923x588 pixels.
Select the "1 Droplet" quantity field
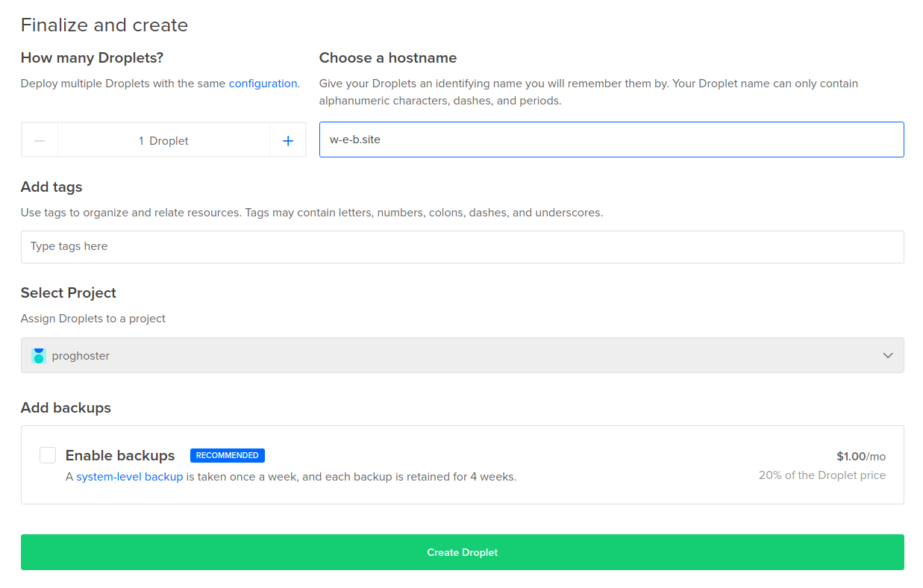point(163,141)
